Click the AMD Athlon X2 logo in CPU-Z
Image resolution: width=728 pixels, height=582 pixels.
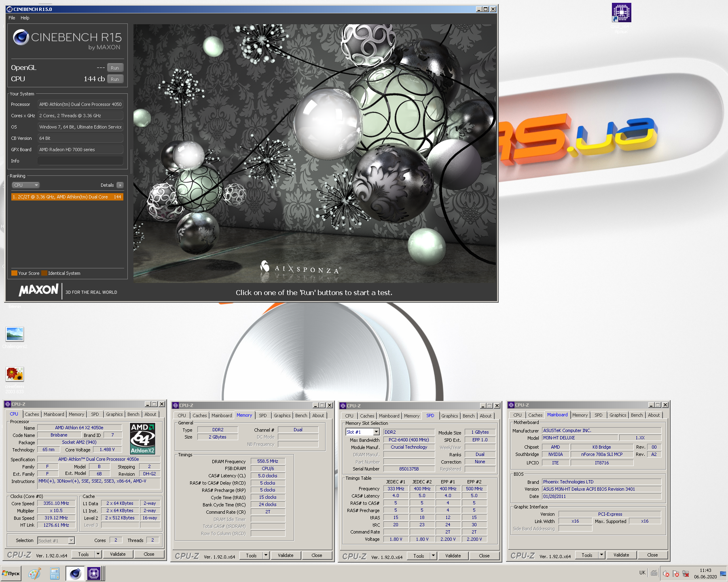[142, 439]
